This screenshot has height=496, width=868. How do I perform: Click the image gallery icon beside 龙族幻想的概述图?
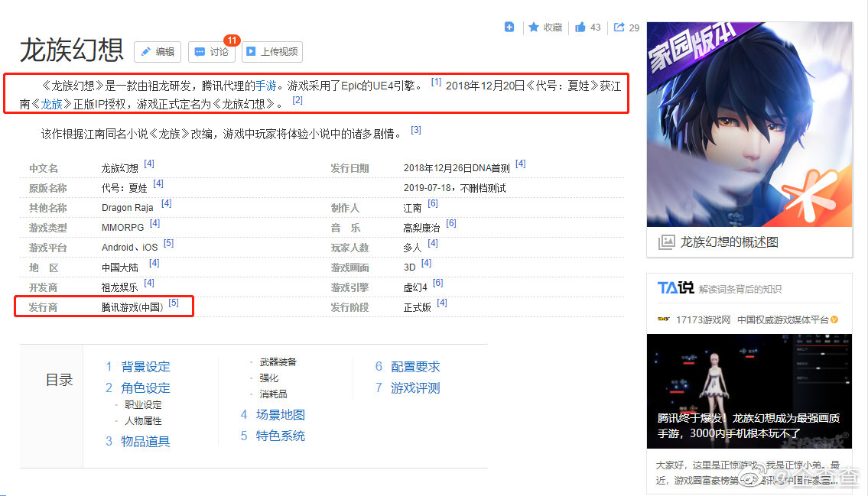tap(667, 242)
